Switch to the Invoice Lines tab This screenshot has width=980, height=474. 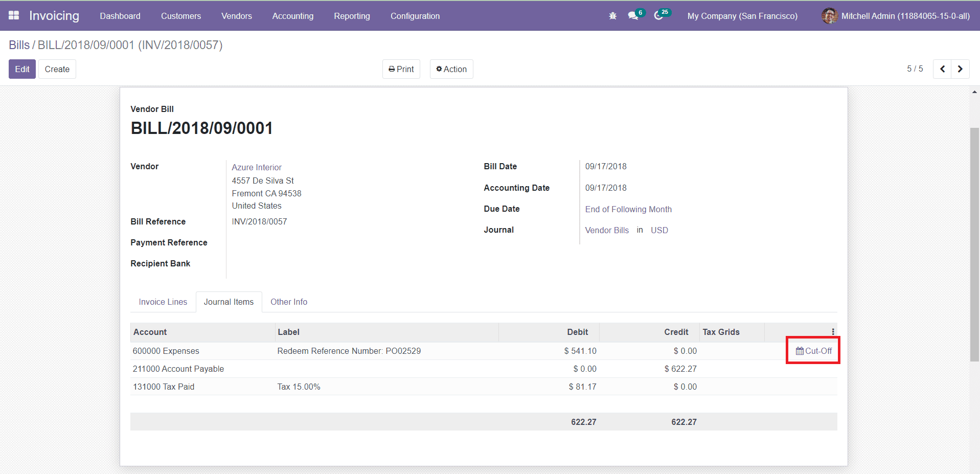[x=162, y=302]
